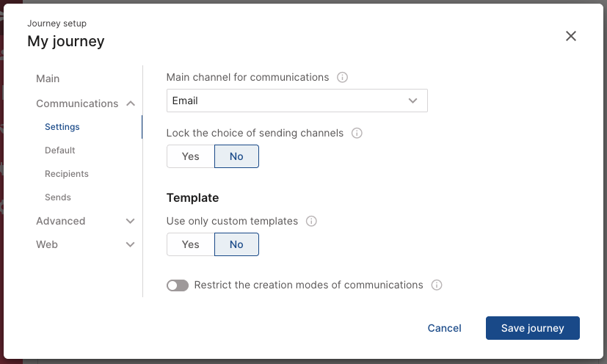View info for Use only custom templates
Screen dimensions: 607x364
tap(311, 221)
